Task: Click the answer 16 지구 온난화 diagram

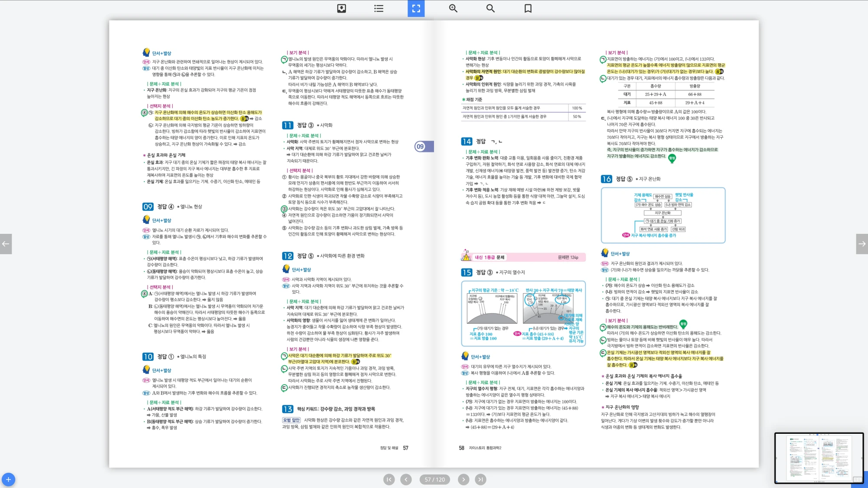Action: point(663,215)
